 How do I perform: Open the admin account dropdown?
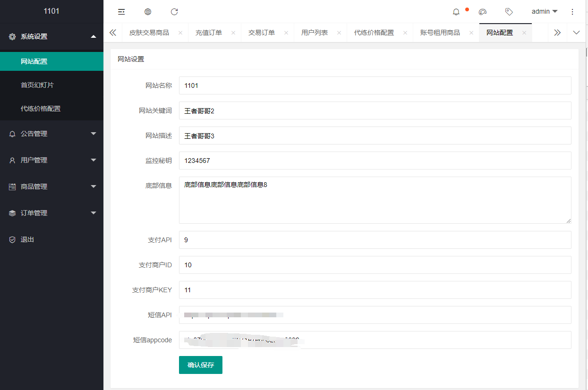point(544,11)
